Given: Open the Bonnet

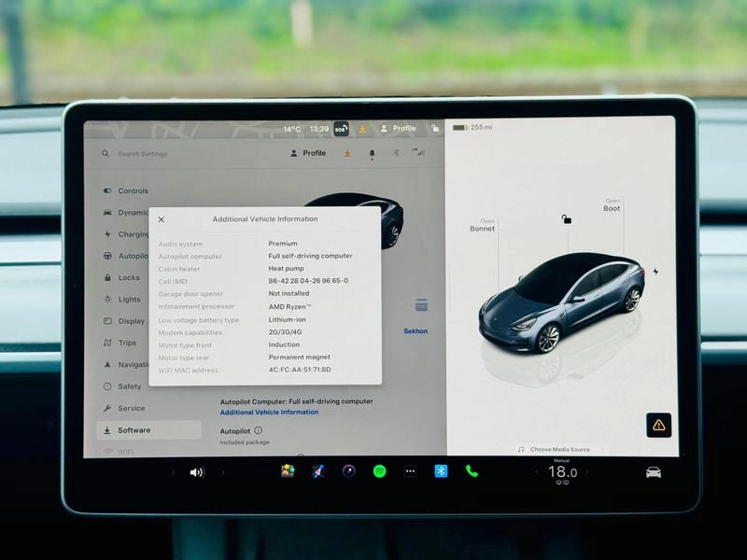Looking at the screenshot, I should (x=482, y=225).
